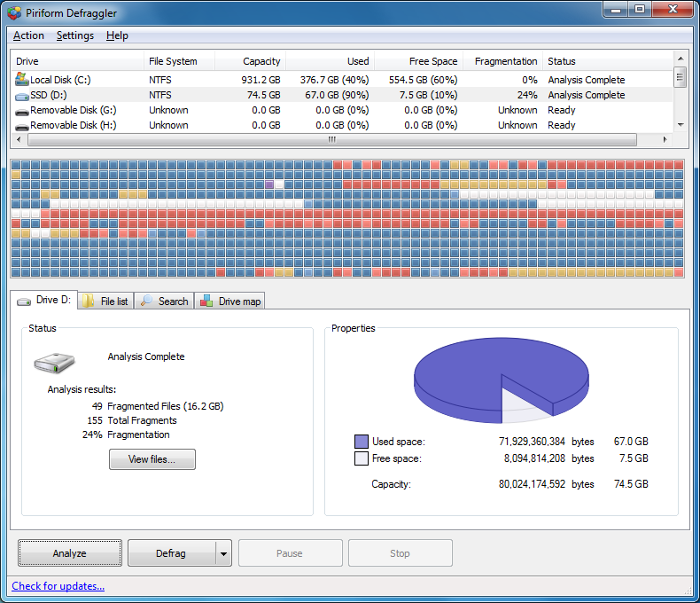Screen dimensions: 700x603
Task: Click the Free space color swatch
Action: pyautogui.click(x=362, y=458)
